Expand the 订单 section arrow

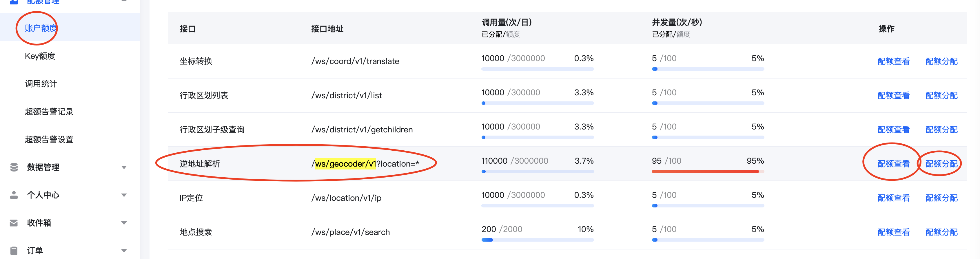[124, 251]
